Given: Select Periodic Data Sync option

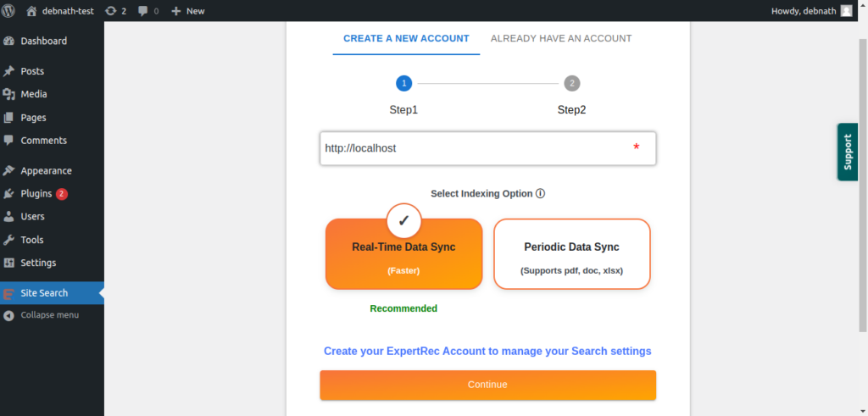Looking at the screenshot, I should 571,254.
